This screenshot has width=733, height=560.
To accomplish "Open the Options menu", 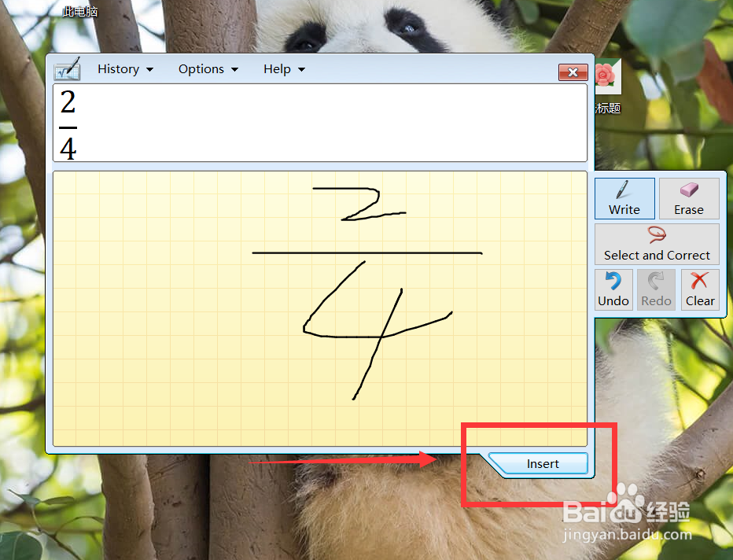I will coord(208,69).
